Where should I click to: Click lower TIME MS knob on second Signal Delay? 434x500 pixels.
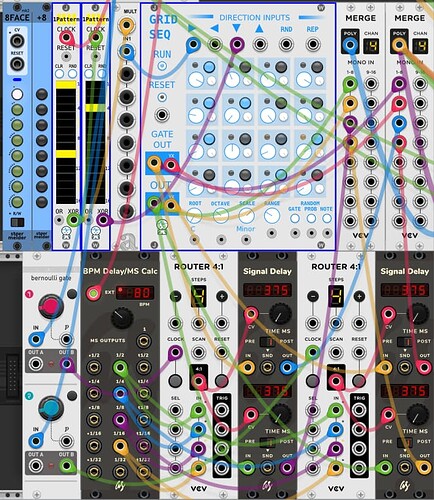click(417, 414)
